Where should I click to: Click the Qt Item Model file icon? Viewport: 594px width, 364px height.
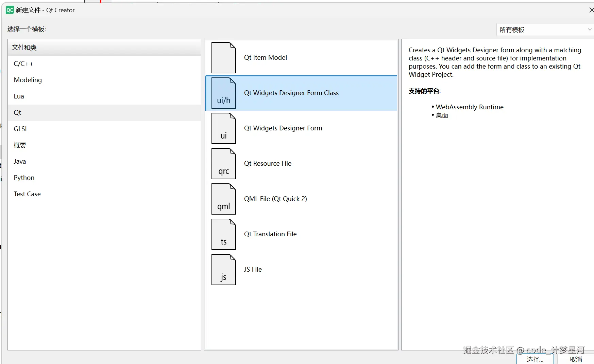click(x=223, y=58)
